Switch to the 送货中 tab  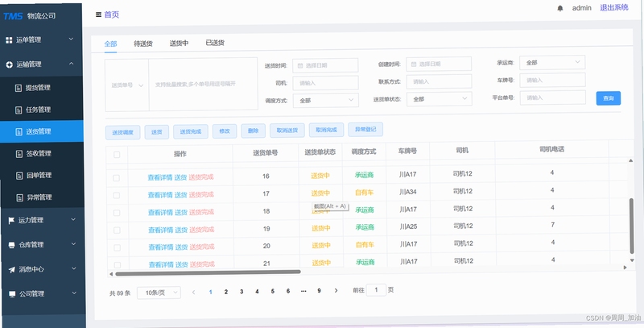179,44
